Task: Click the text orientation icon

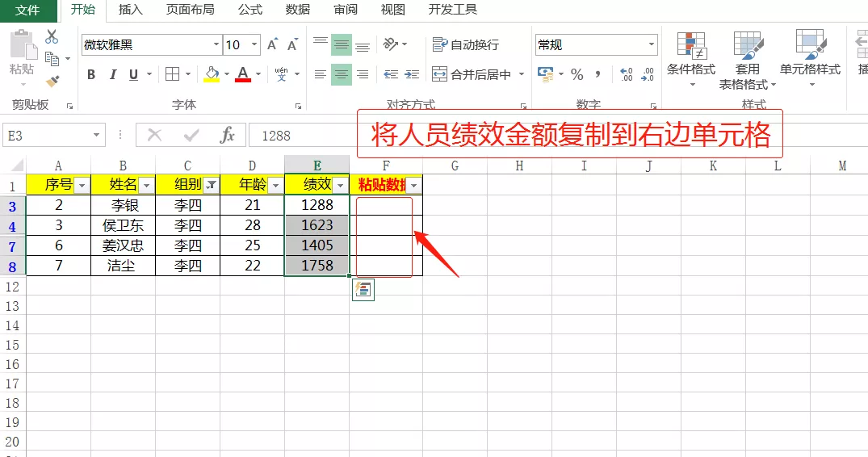Action: click(391, 44)
